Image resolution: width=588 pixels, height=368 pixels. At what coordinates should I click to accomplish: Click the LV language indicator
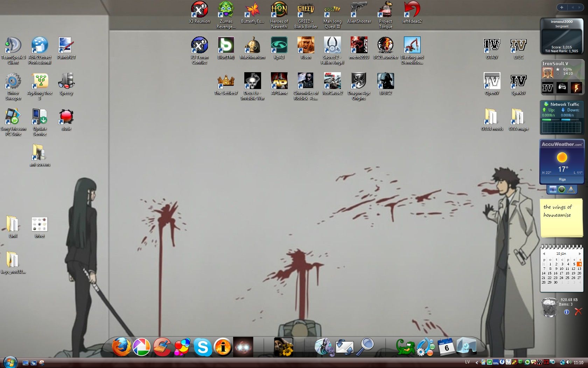(467, 362)
